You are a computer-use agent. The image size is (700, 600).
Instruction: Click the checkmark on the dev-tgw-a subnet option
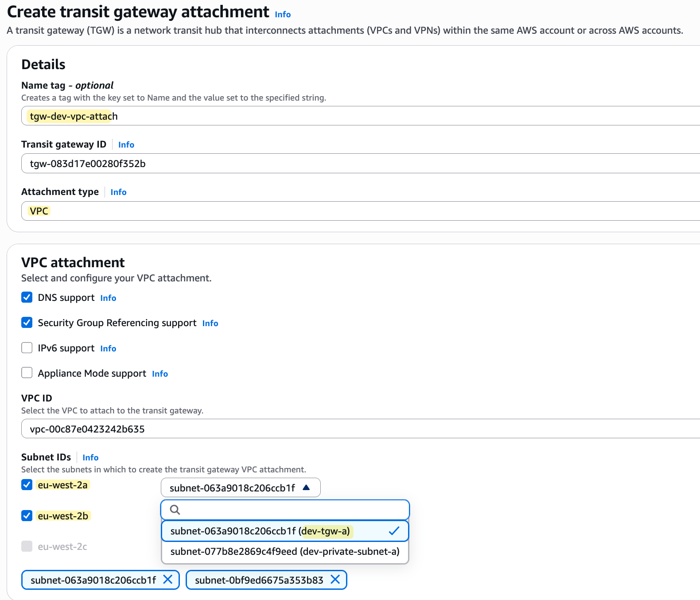(394, 531)
